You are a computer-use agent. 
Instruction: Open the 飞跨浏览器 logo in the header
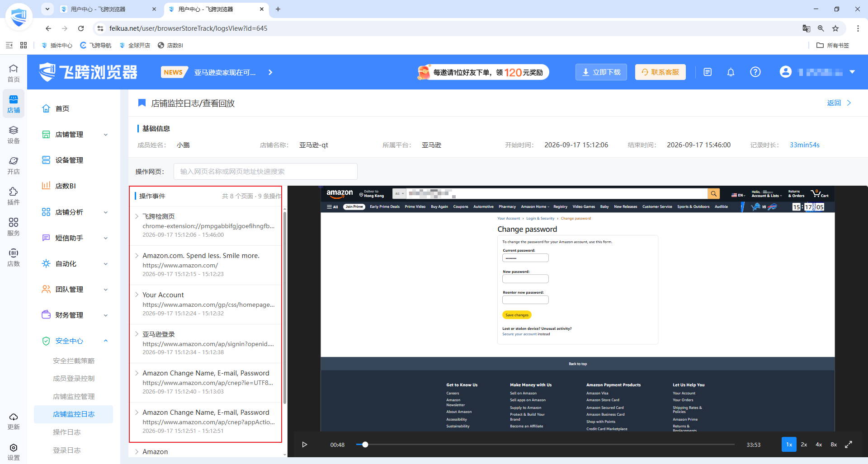click(x=88, y=72)
